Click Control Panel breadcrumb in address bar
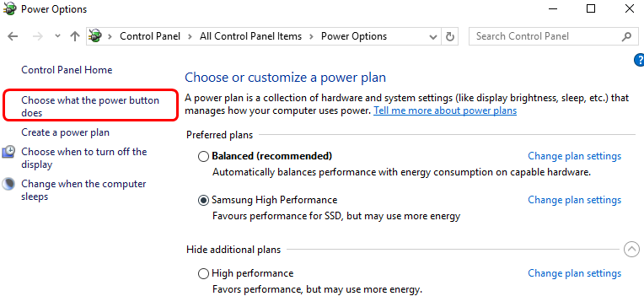Screen dimensions: 644x307 (150, 36)
